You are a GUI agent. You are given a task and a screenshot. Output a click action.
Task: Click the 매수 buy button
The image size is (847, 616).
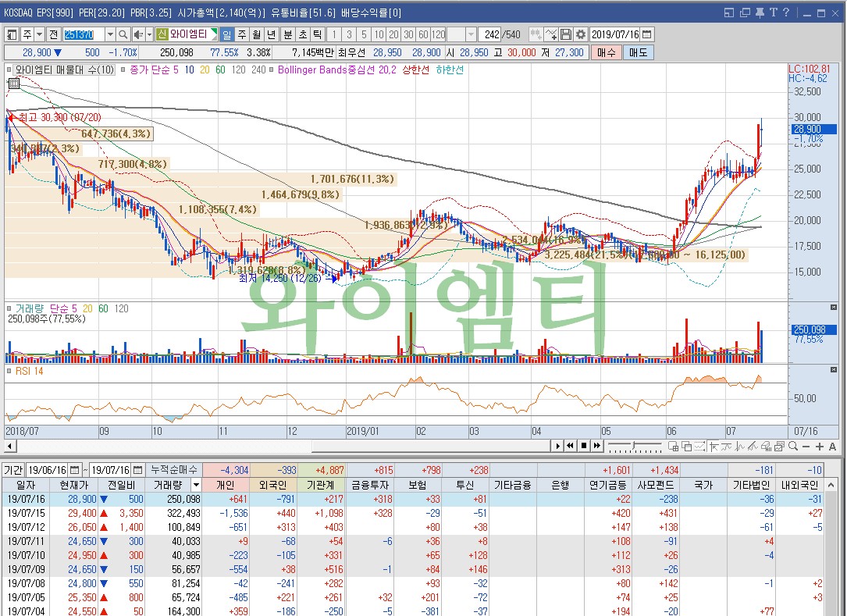tap(606, 52)
